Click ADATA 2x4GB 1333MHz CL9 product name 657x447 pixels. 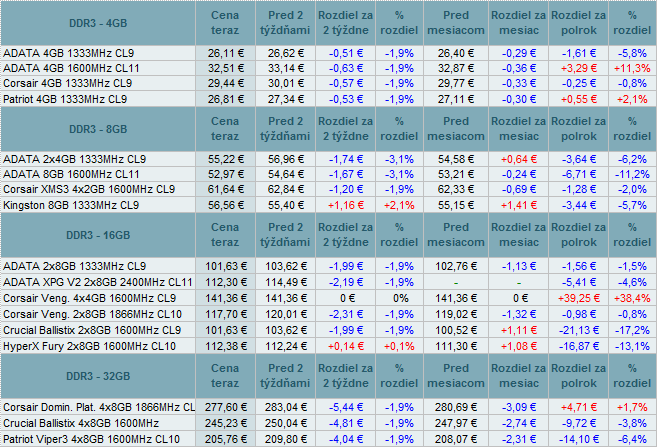click(x=75, y=159)
